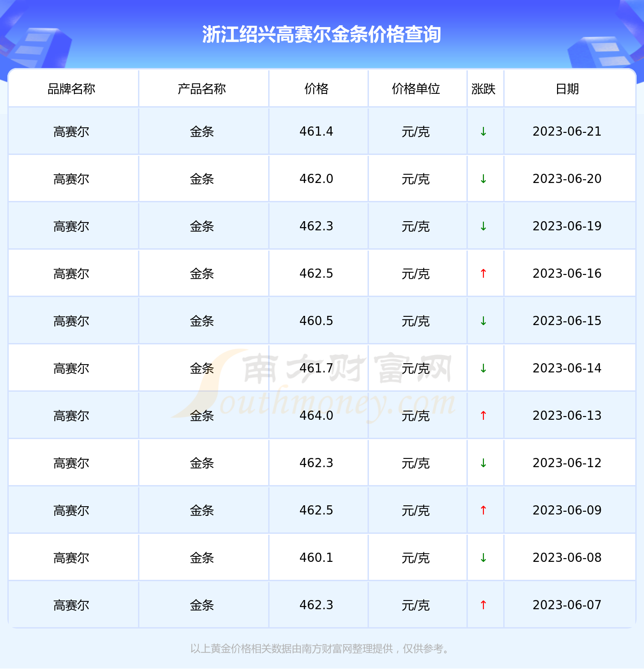Click 金条 product in the 2023-06-12 row
The height and width of the screenshot is (669, 644).
202,463
